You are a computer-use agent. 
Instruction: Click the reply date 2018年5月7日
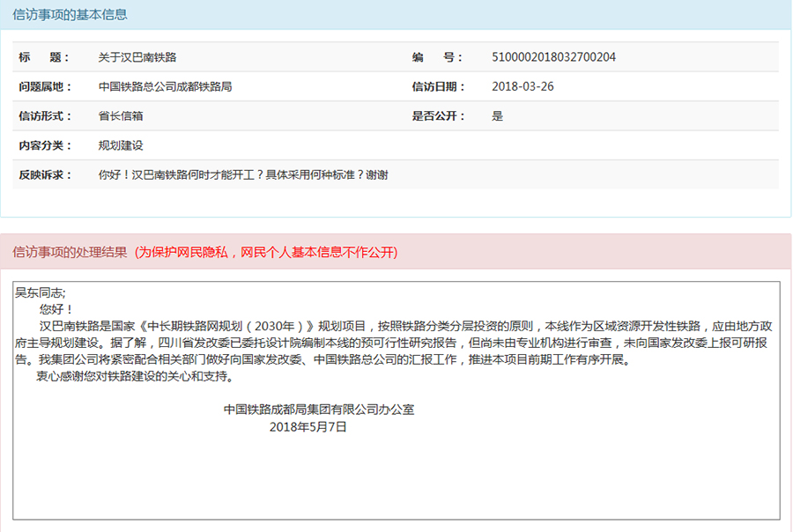point(308,426)
